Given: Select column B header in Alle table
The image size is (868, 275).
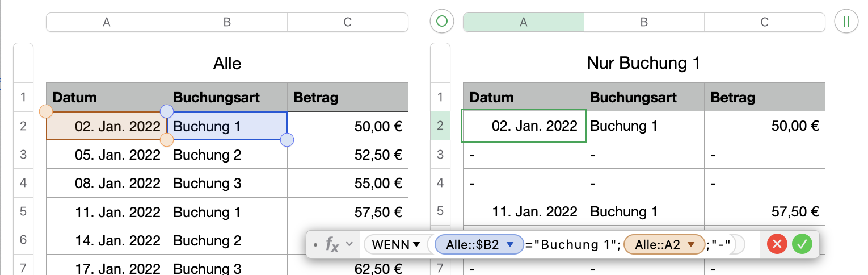Looking at the screenshot, I should (x=227, y=22).
